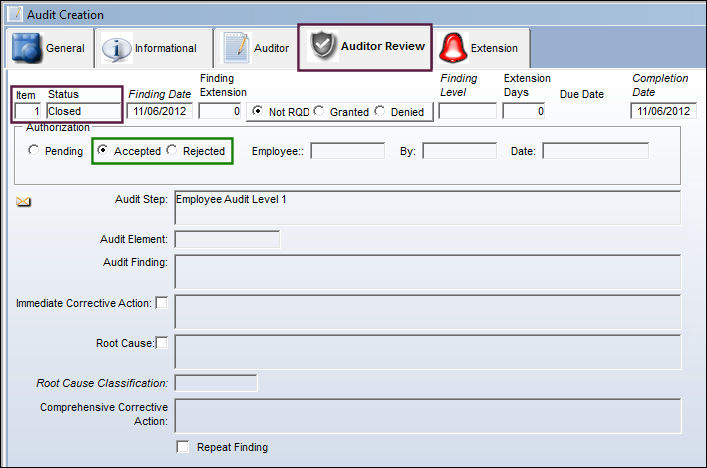
Task: Click the authorization By field
Action: 459,151
